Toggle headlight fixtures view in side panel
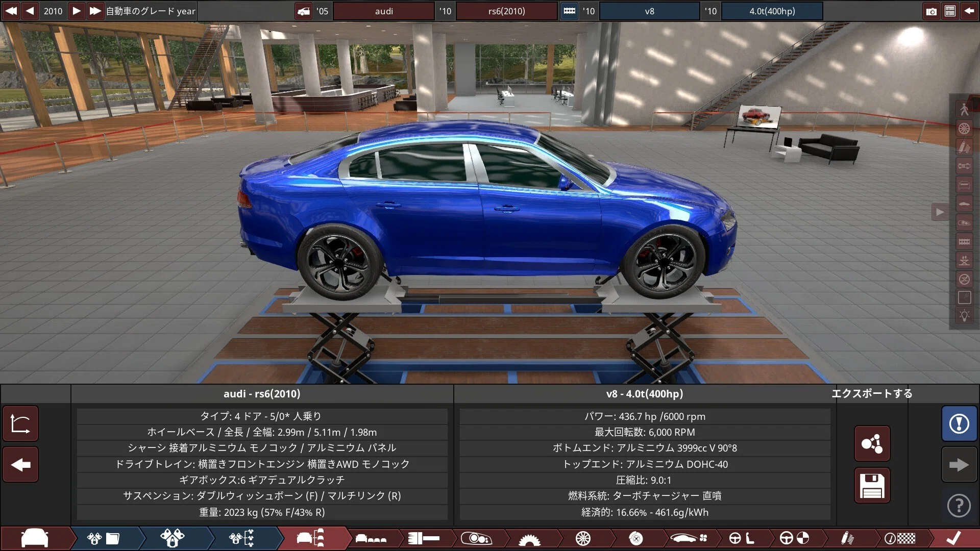The width and height of the screenshot is (980, 551). point(964,222)
